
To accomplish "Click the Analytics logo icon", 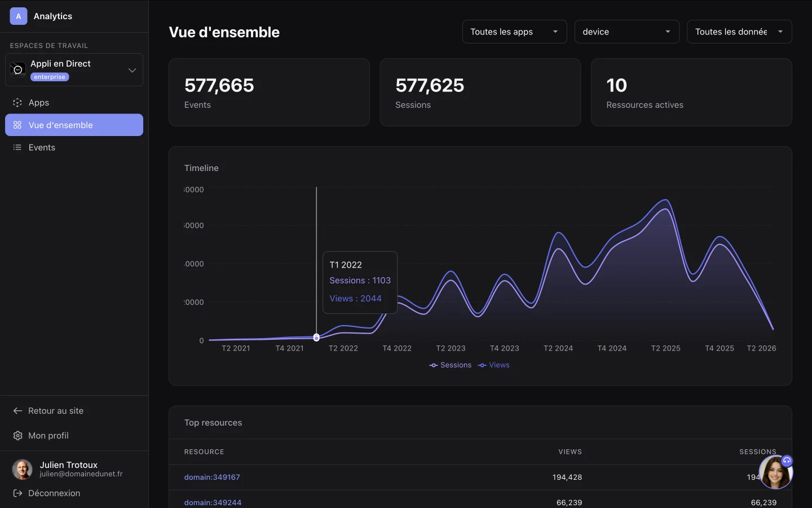I will [x=18, y=16].
